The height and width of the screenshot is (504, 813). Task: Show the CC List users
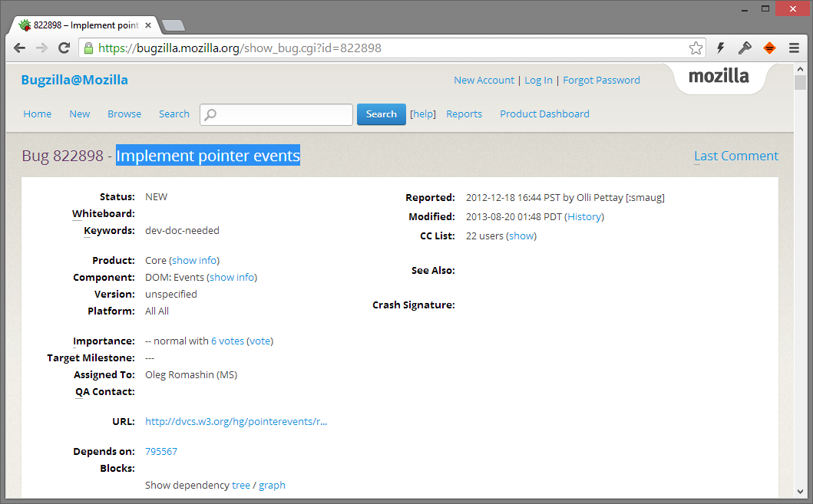click(521, 236)
